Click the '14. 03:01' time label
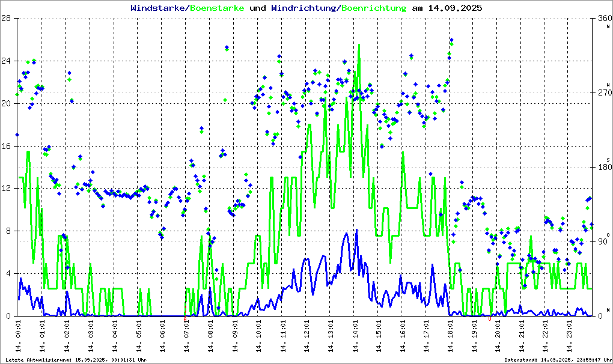613x364 pixels. pyautogui.click(x=90, y=336)
